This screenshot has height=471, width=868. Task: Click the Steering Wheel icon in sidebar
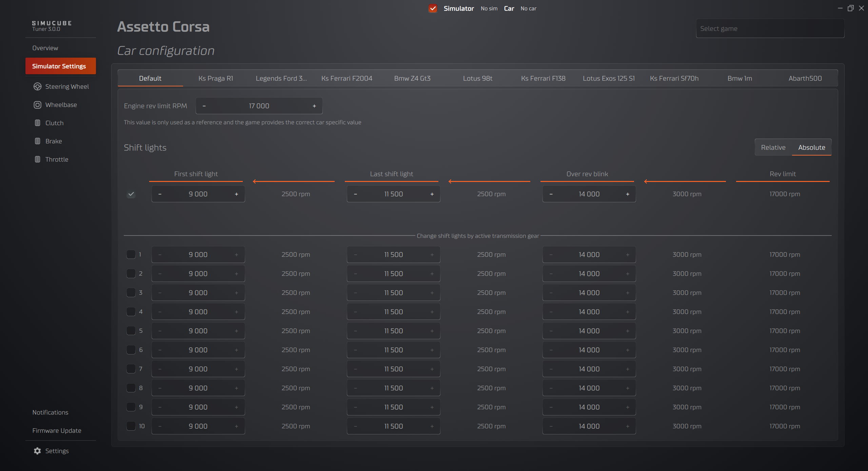pos(37,86)
